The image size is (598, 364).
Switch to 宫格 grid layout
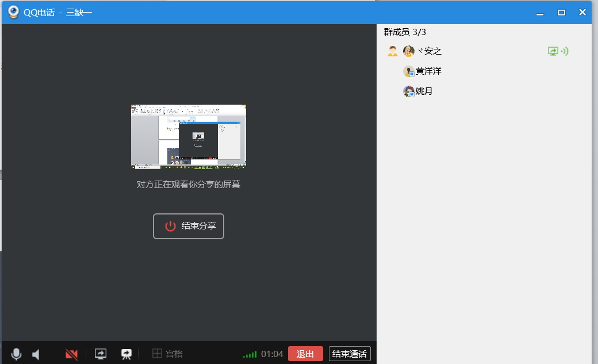167,354
